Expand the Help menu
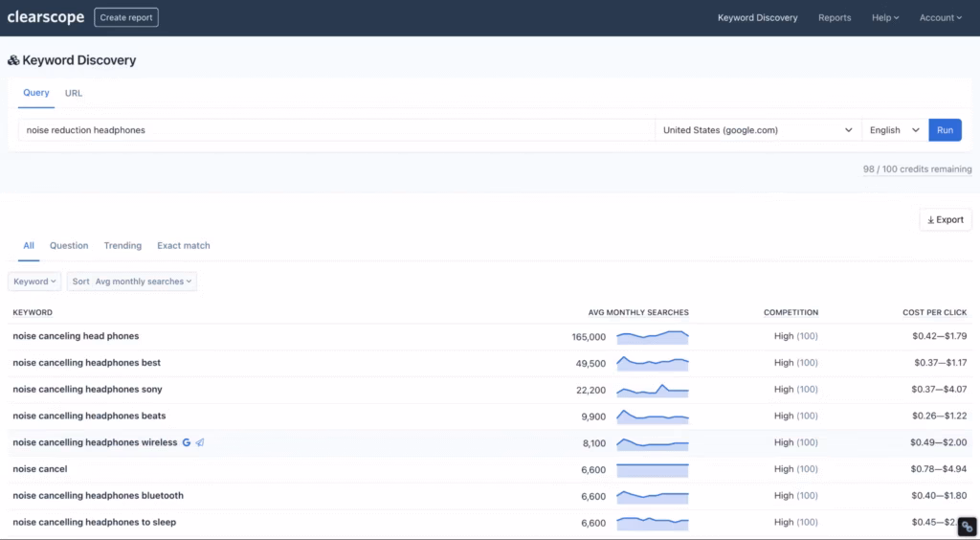Viewport: 980px width, 540px height. 884,17
